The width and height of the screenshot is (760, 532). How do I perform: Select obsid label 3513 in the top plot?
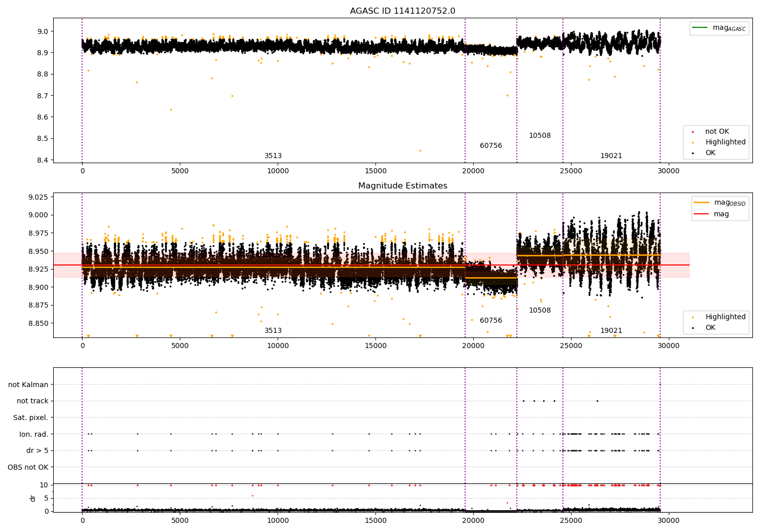click(x=273, y=156)
